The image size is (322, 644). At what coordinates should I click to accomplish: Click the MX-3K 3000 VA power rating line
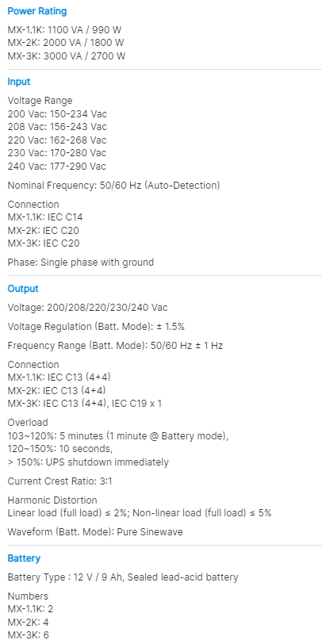(x=67, y=56)
